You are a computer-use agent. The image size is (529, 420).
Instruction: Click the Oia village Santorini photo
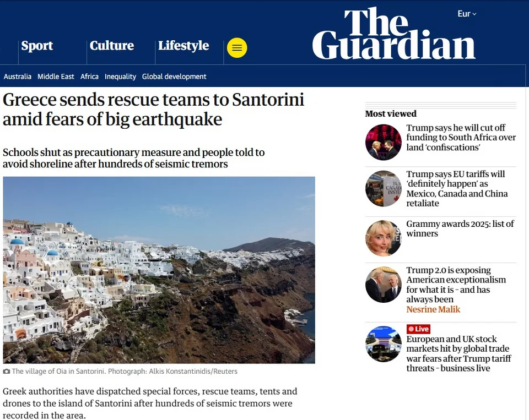click(x=159, y=270)
